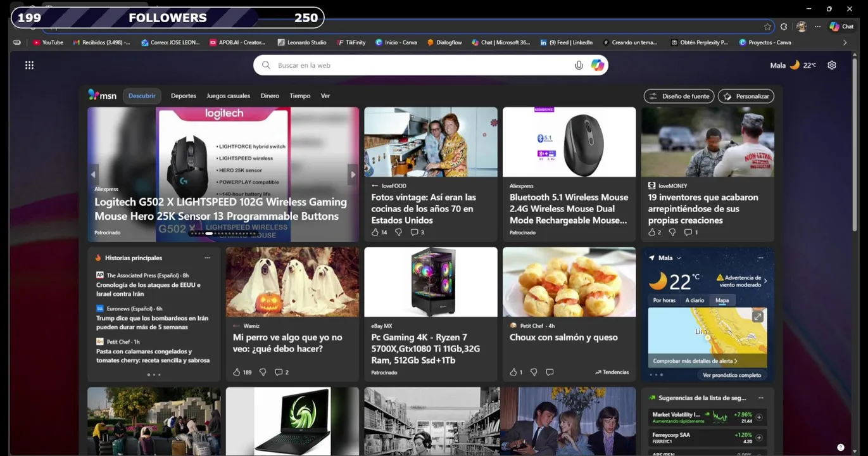Click Comprobar más detalles de alerta
This screenshot has width=868, height=456.
tap(695, 361)
